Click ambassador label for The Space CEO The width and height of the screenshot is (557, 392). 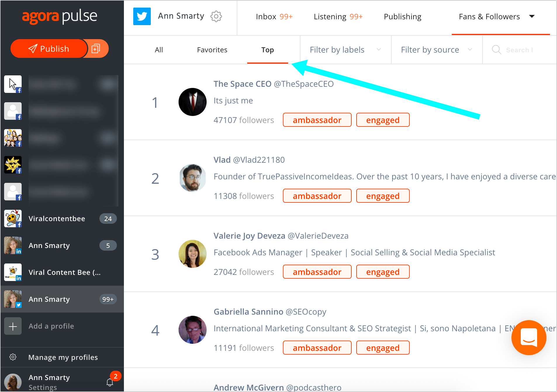317,120
